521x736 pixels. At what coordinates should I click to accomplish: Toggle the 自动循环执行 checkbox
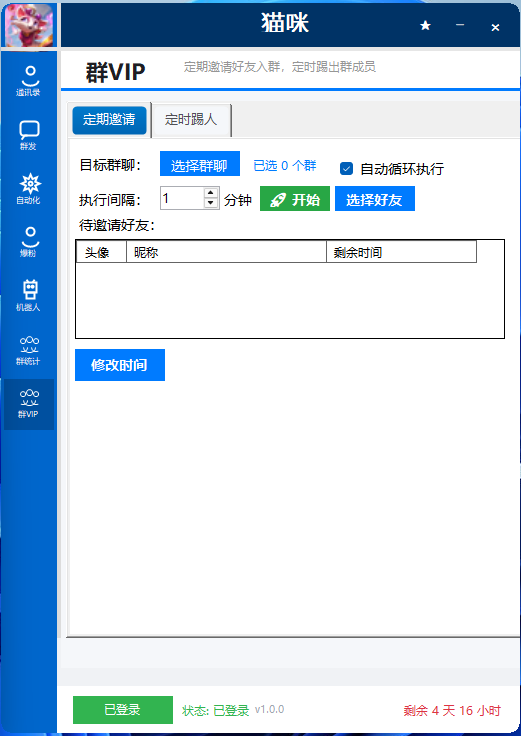(346, 169)
